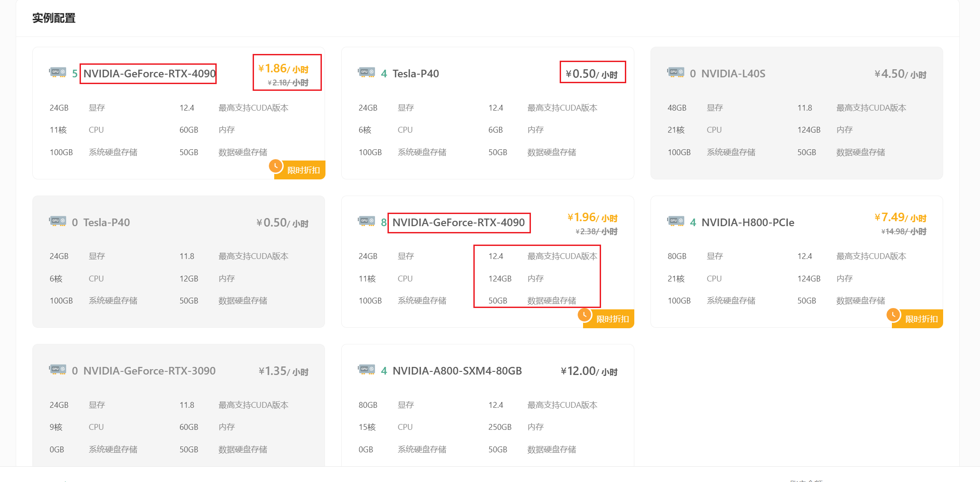The height and width of the screenshot is (482, 980).
Task: Select the Tesla-P40 name with 4 available
Action: tap(416, 74)
